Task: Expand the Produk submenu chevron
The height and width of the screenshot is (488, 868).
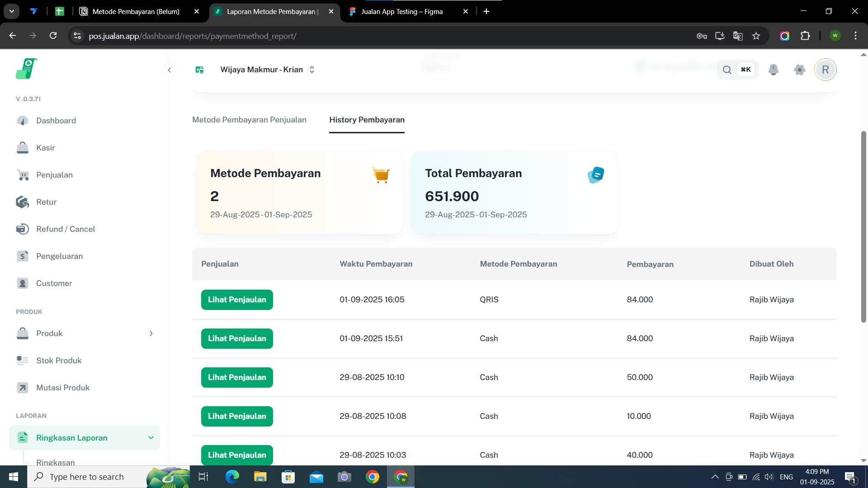Action: (x=151, y=333)
